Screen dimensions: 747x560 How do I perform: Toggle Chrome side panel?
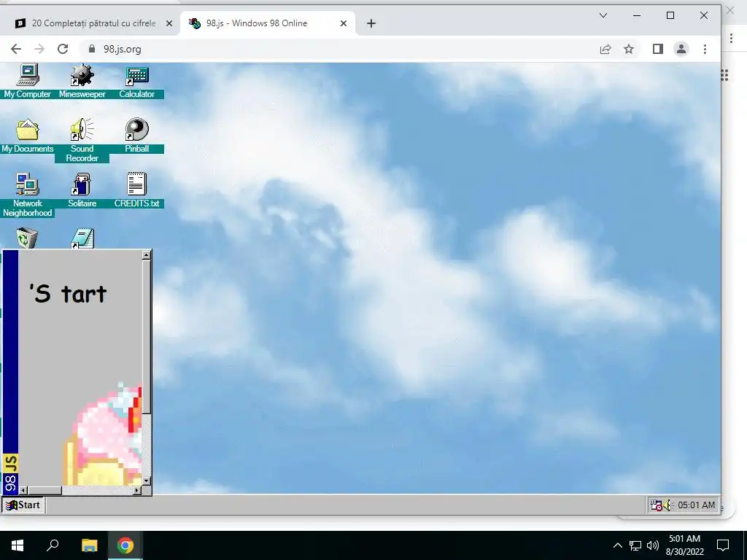coord(658,49)
